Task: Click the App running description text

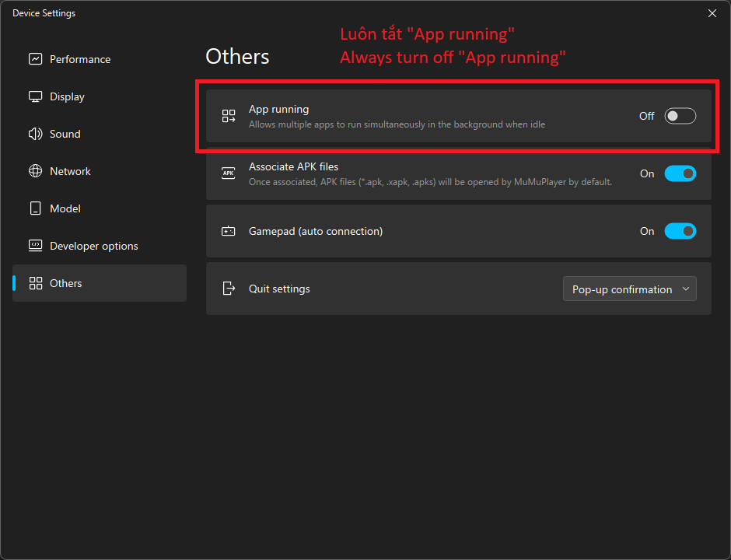Action: point(397,124)
